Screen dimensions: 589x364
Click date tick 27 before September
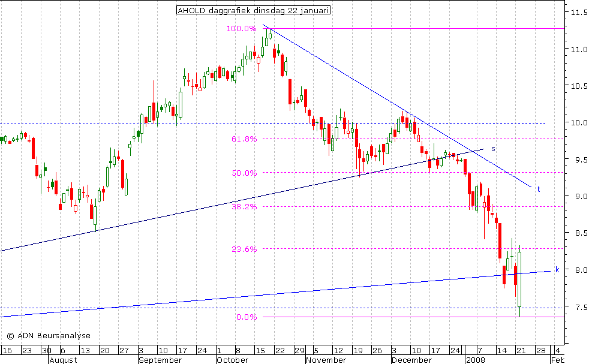pyautogui.click(x=124, y=351)
